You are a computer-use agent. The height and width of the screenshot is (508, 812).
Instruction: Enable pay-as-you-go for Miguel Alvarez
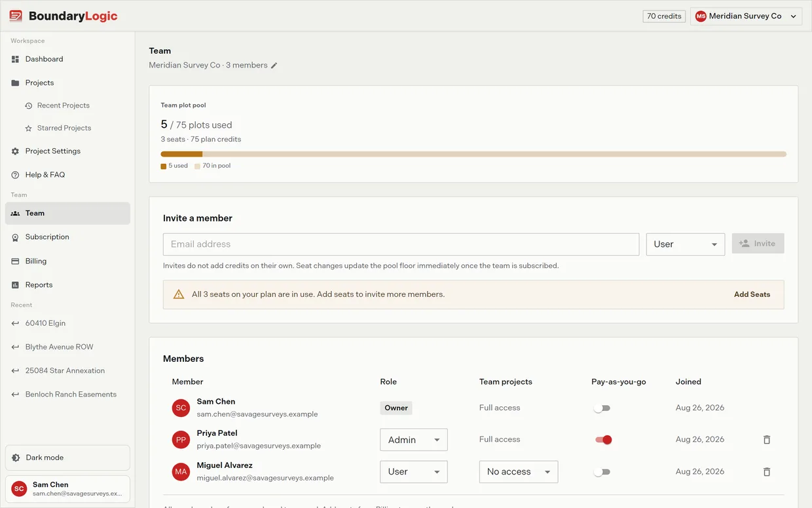602,472
